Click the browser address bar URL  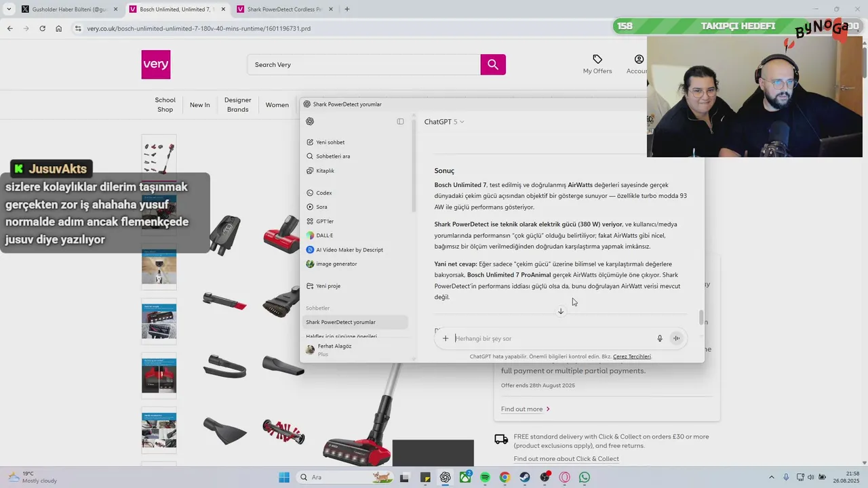199,28
